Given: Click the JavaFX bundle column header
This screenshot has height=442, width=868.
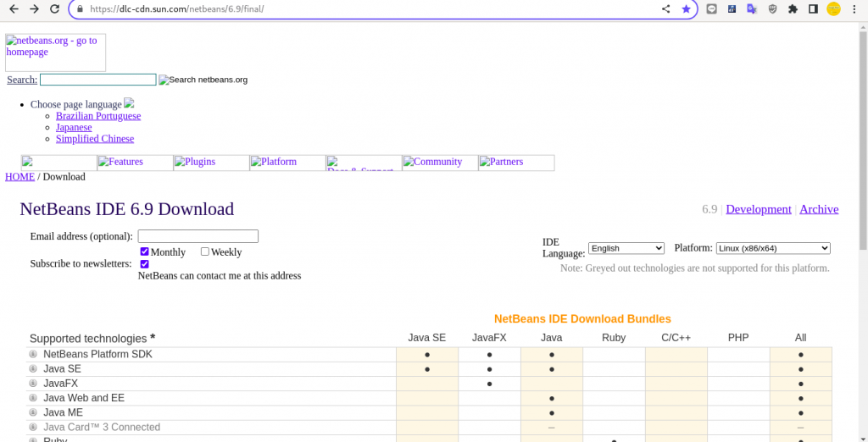Looking at the screenshot, I should coord(489,338).
